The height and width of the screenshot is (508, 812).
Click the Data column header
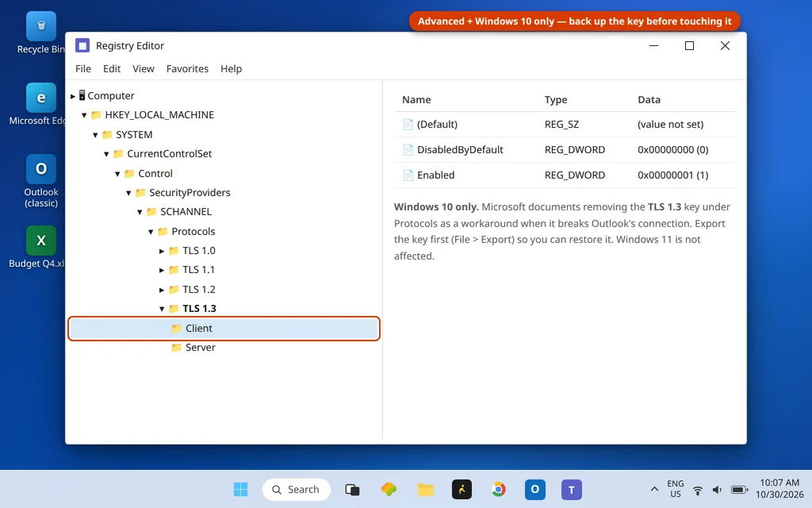(649, 99)
